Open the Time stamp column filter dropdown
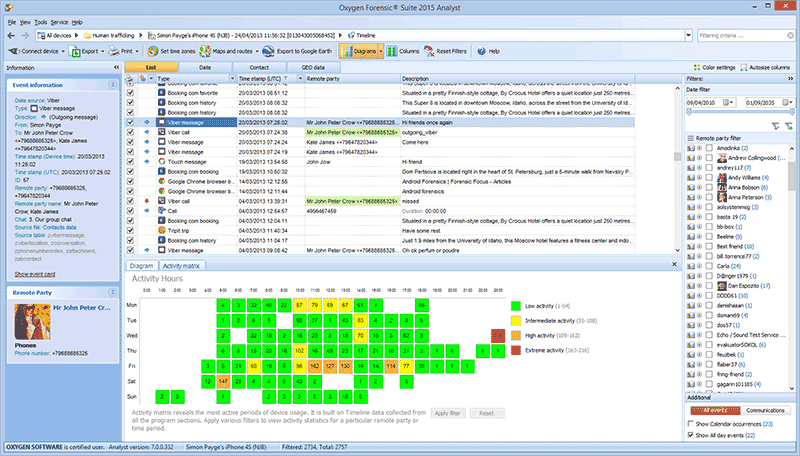This screenshot has width=800, height=456. click(301, 79)
